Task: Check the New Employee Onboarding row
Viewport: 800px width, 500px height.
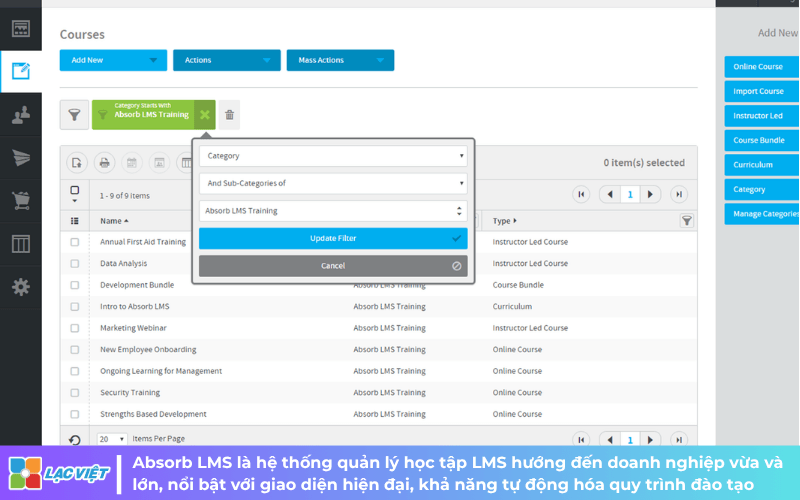Action: click(74, 349)
